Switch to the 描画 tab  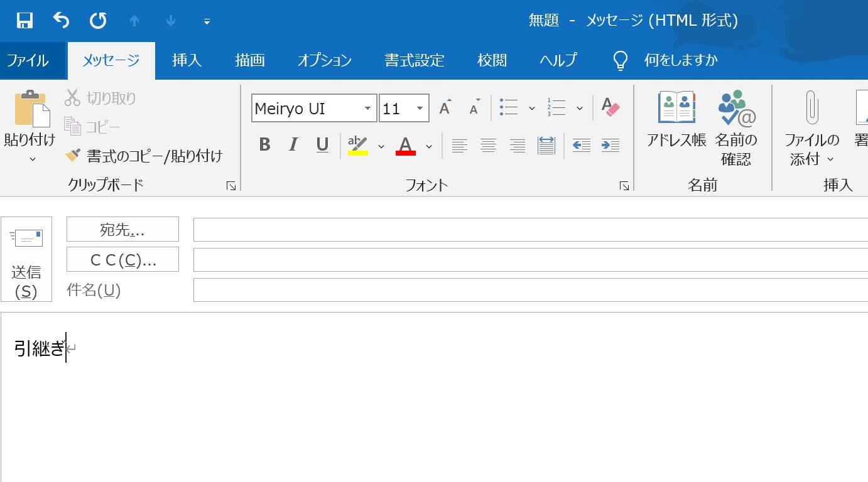tap(250, 61)
